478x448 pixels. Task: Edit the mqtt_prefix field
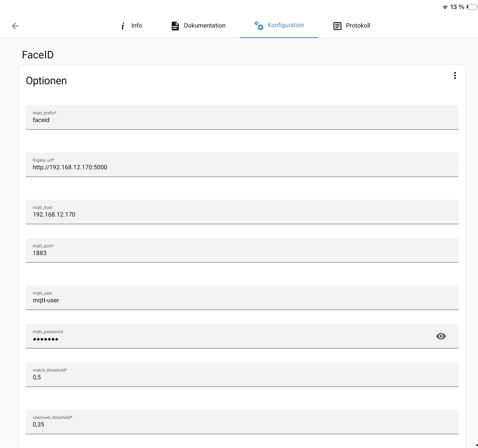click(x=242, y=117)
